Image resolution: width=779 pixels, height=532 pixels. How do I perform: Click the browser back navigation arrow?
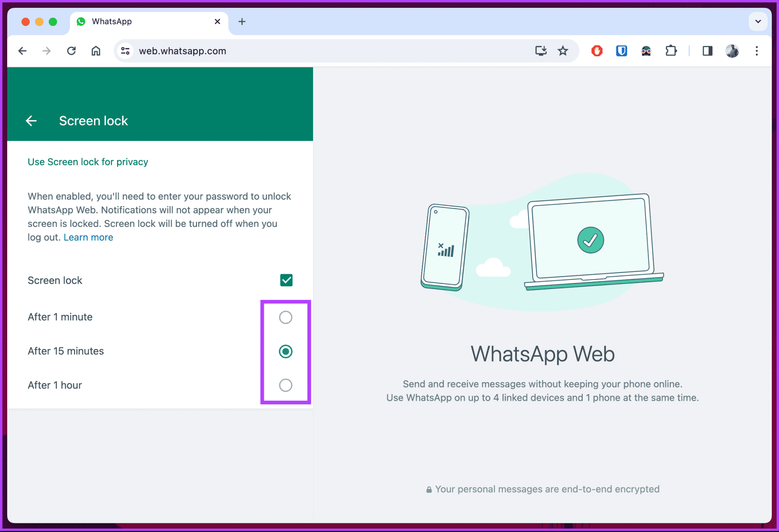(x=22, y=51)
